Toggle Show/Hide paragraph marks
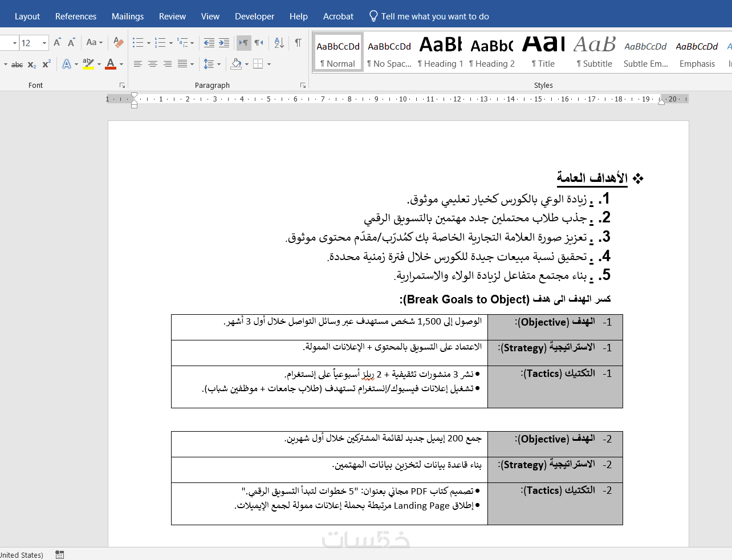The image size is (732, 560). (298, 42)
